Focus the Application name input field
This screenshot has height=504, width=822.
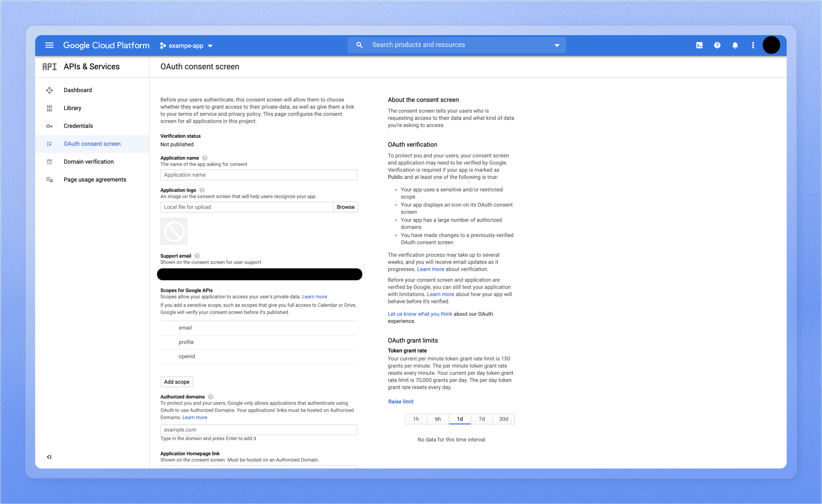pyautogui.click(x=259, y=175)
